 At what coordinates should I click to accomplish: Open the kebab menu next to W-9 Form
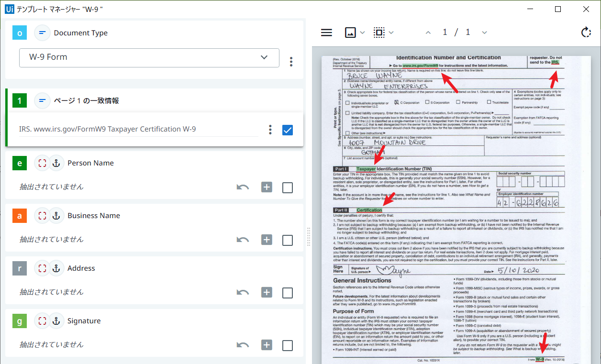[291, 61]
